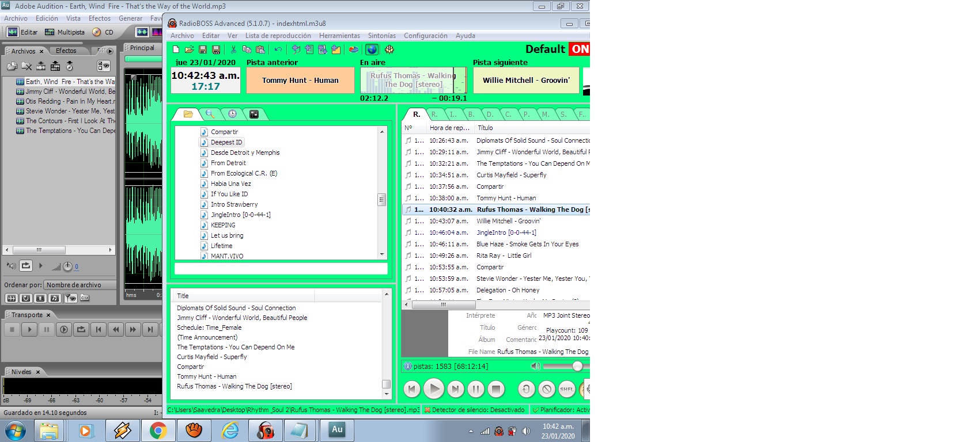The image size is (980, 442).
Task: Open the mixer cart tab in RadioBOSS
Action: [x=254, y=114]
